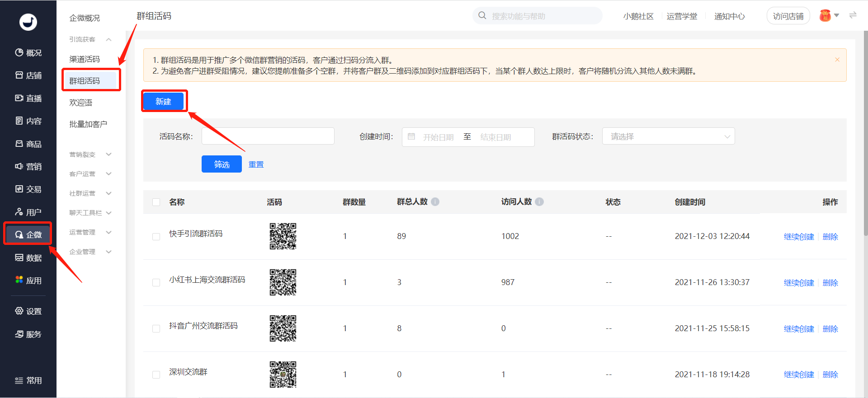Select the 企微 sidebar item
Viewport: 868px width, 398px height.
[28, 234]
